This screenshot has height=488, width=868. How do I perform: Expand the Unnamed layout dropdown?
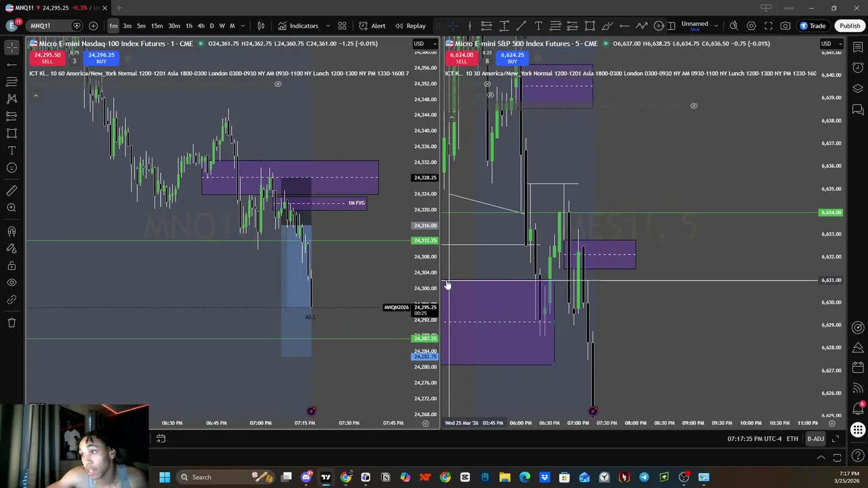click(x=715, y=24)
